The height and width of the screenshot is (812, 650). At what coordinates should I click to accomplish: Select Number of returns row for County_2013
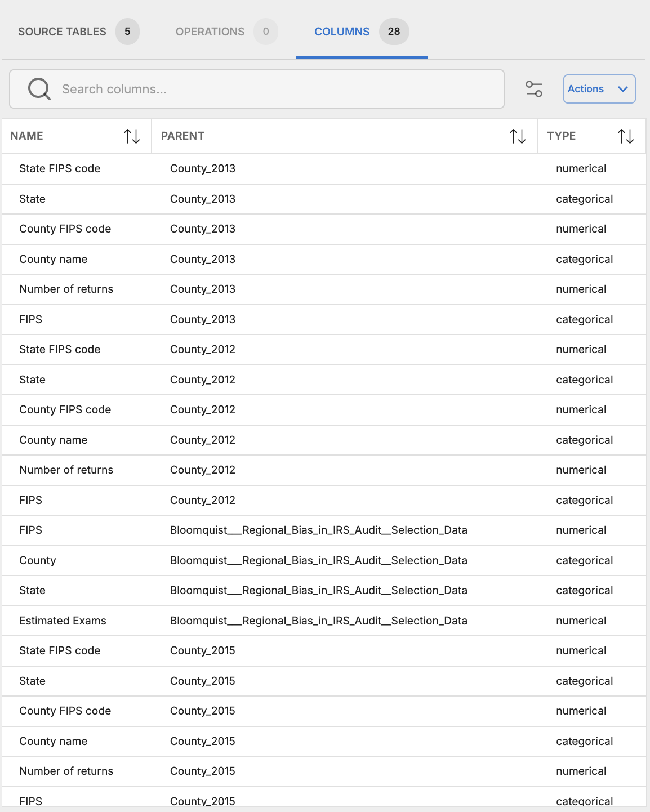(x=324, y=289)
